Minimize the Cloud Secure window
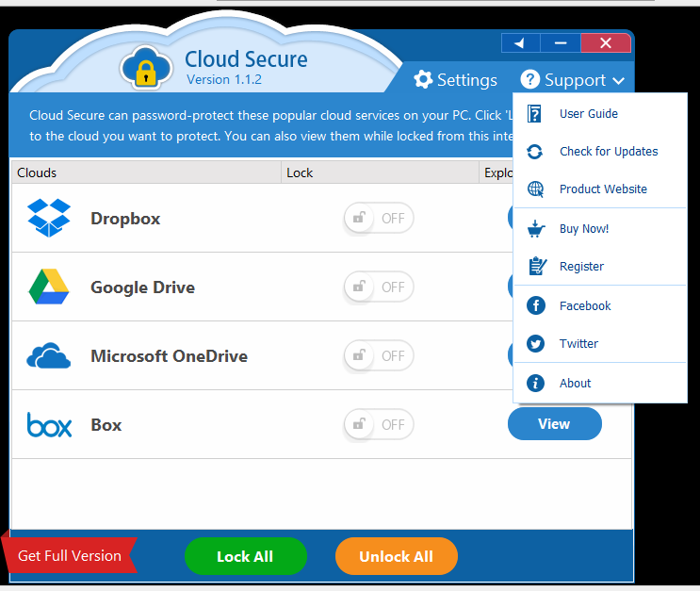Screen dimensions: 700x591 point(561,42)
